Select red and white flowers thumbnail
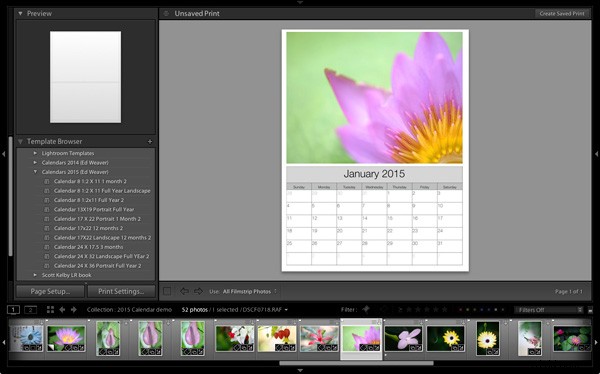The image size is (600, 374). [x=235, y=339]
